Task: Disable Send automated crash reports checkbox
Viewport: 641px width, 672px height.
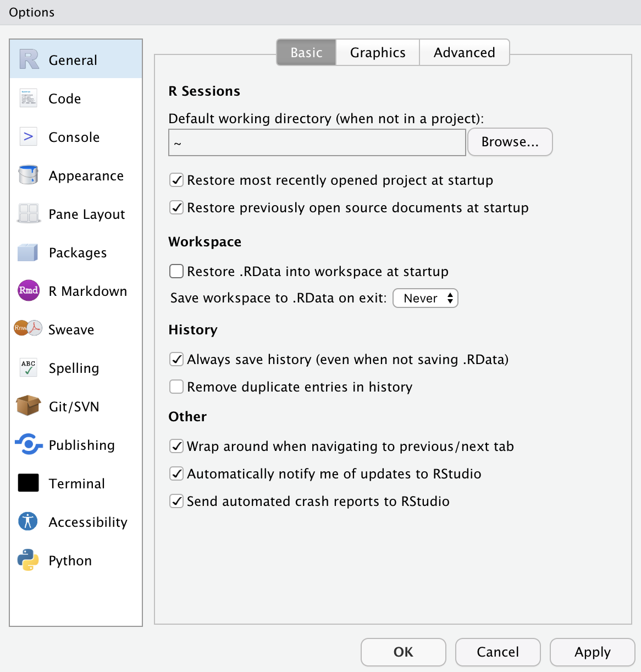Action: (176, 502)
